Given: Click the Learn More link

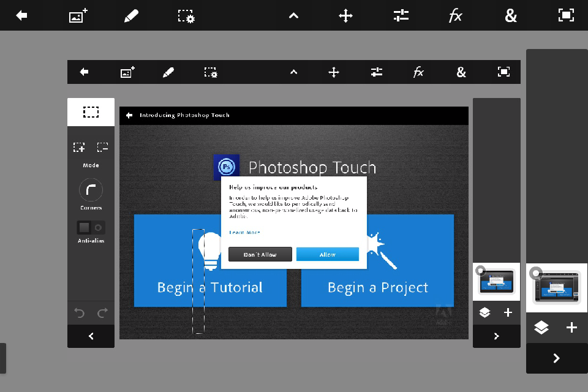Looking at the screenshot, I should click(x=244, y=233).
